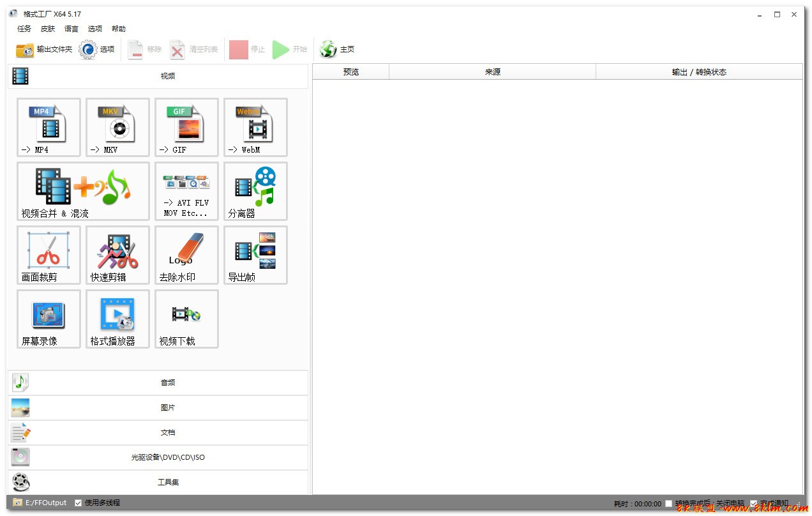Viewport: 812px width, 516px height.
Task: Click the 清空列表 clear list button
Action: tap(193, 49)
